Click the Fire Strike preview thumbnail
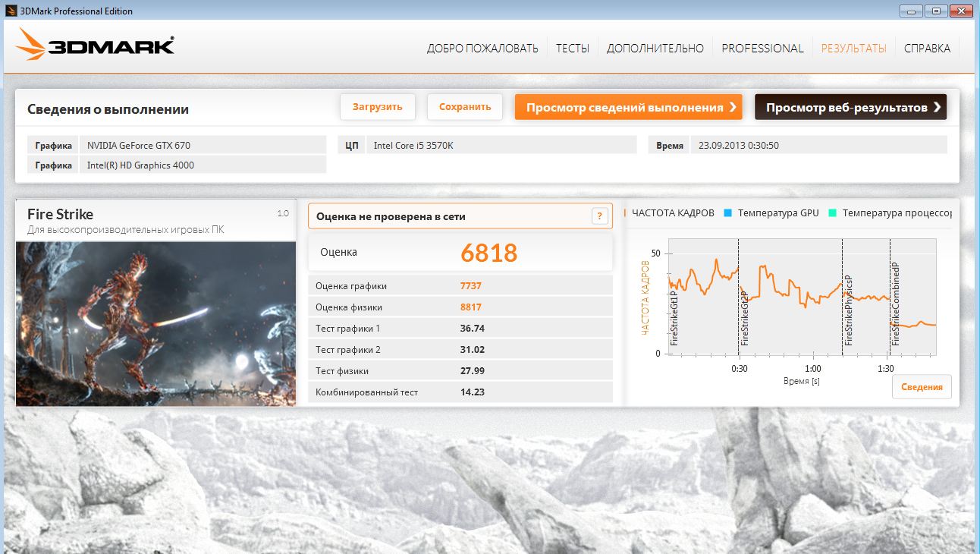The image size is (980, 554). tap(155, 323)
